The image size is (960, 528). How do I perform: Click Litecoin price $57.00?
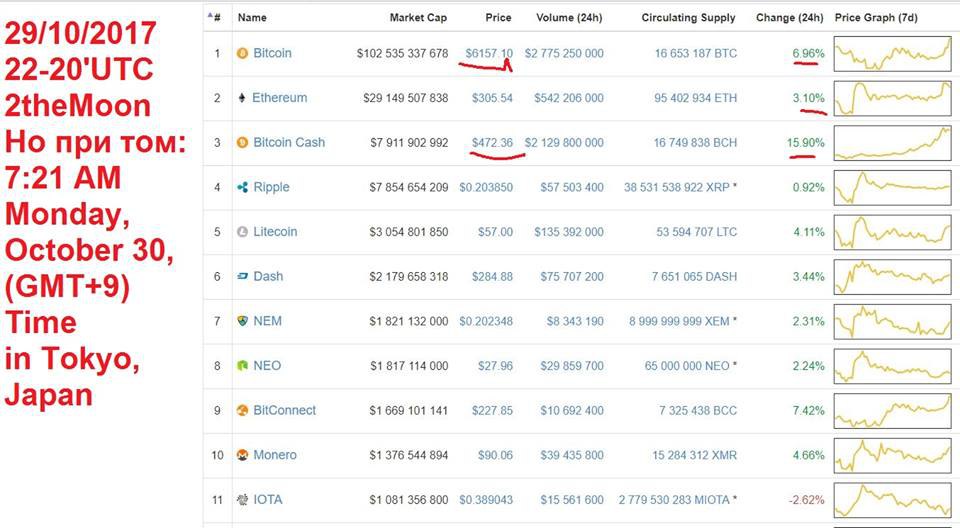tap(495, 232)
